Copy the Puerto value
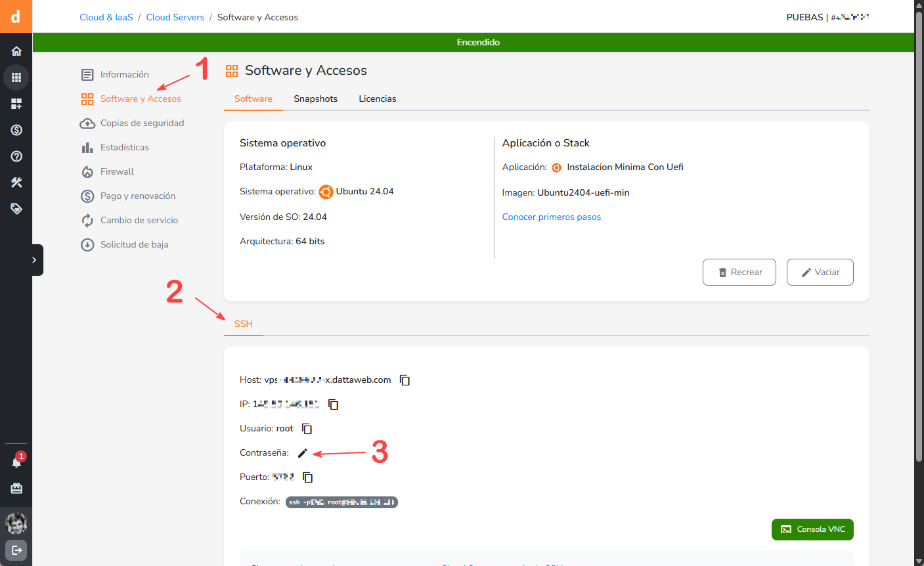 308,477
